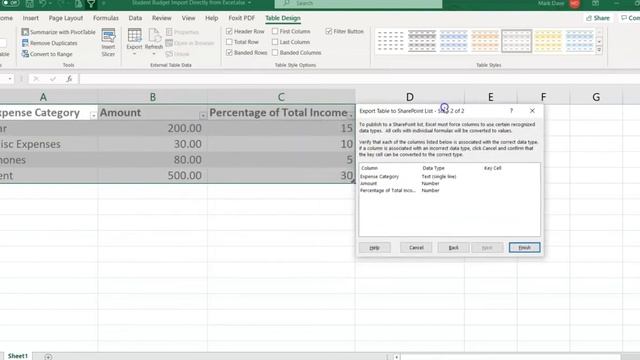The height and width of the screenshot is (360, 640).
Task: Select the Table Design tab
Action: (x=283, y=18)
